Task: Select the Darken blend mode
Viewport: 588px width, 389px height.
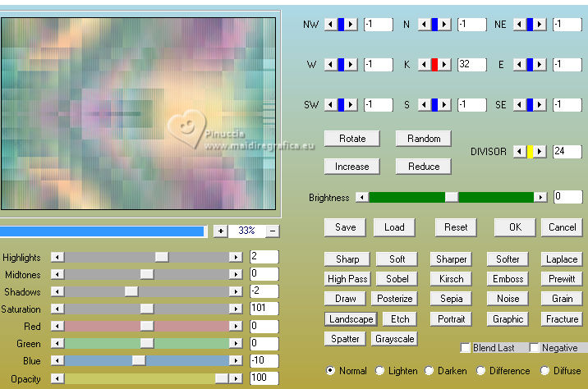Action: pos(429,371)
